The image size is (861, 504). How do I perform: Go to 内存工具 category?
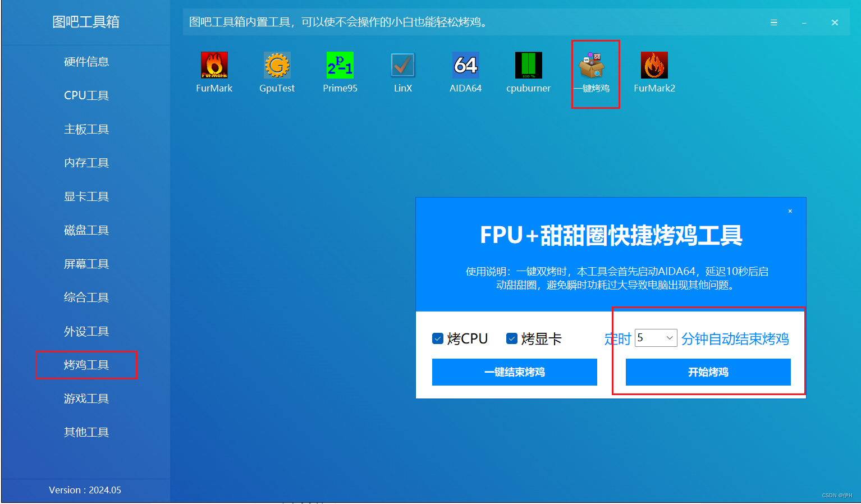pyautogui.click(x=86, y=163)
